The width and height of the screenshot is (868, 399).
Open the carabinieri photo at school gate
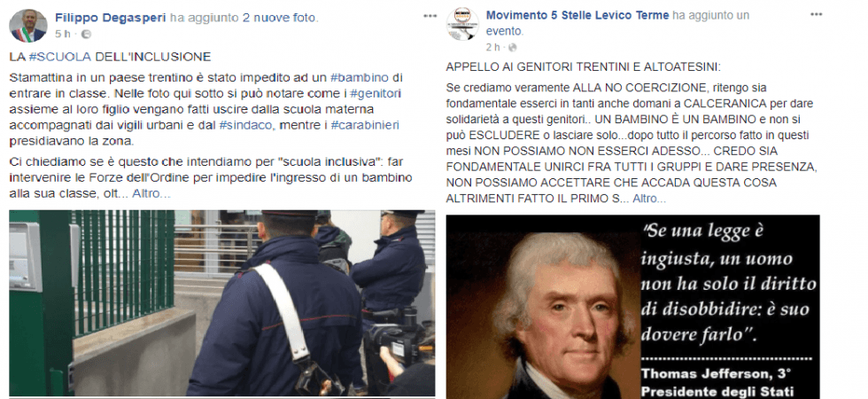coord(222,303)
